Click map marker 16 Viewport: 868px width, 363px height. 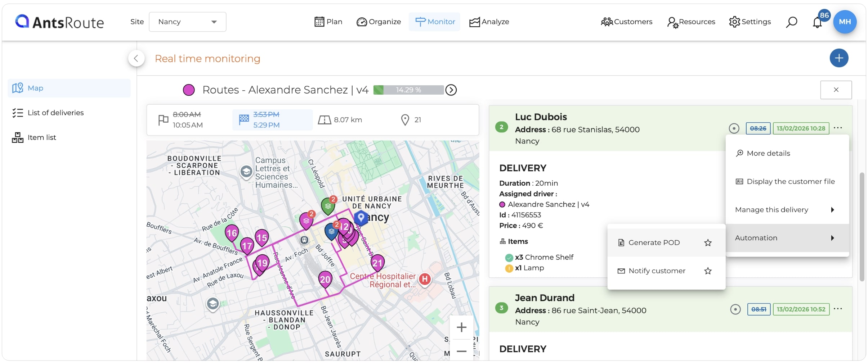tap(232, 233)
